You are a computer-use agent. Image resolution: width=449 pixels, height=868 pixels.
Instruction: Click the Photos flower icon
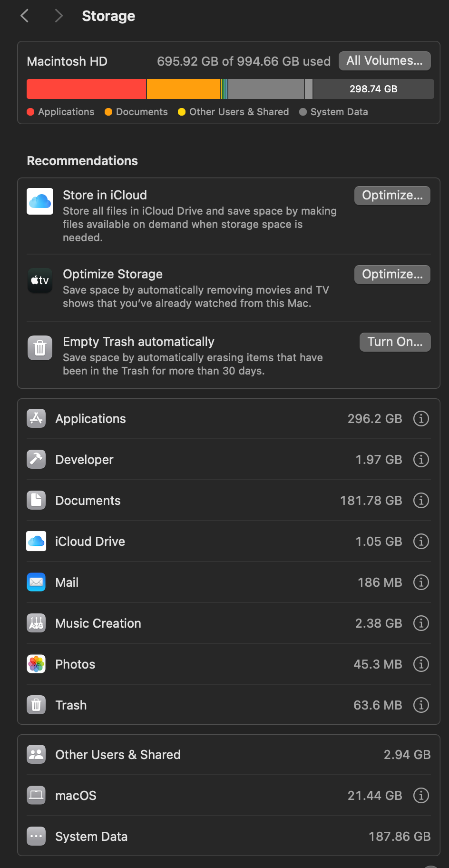36,664
